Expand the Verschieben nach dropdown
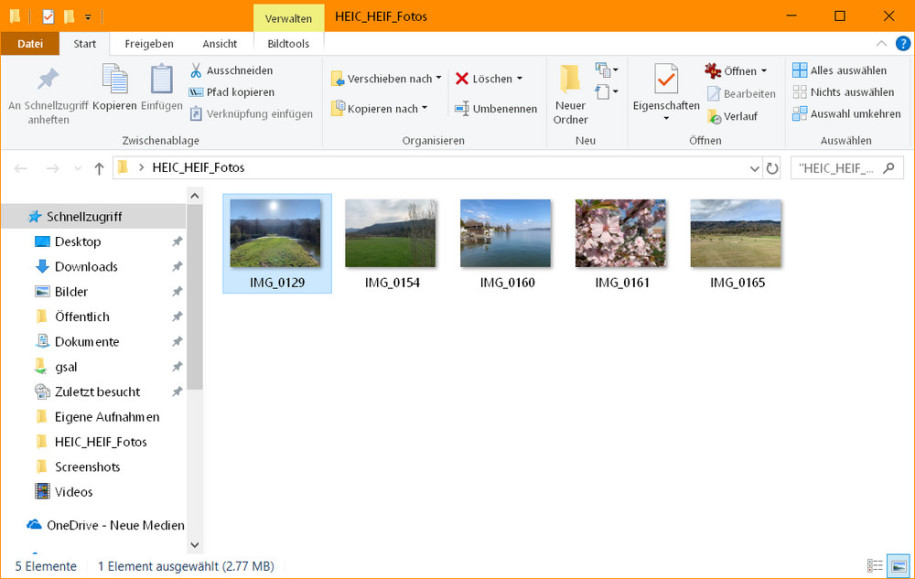The image size is (915, 579). pyautogui.click(x=439, y=79)
